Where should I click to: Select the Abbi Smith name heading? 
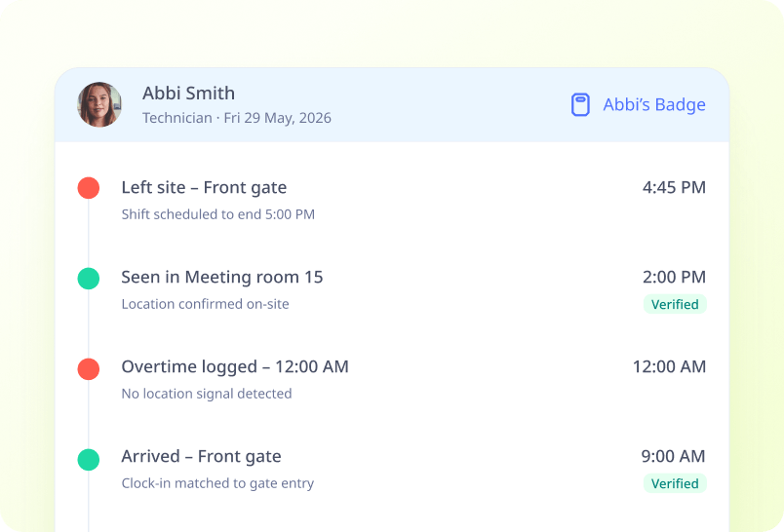click(188, 94)
